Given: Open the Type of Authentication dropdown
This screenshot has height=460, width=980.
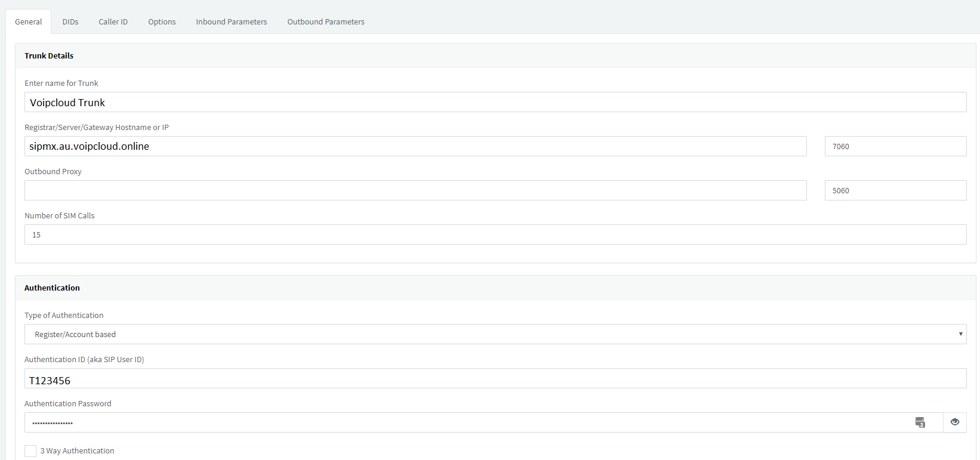Looking at the screenshot, I should click(495, 334).
